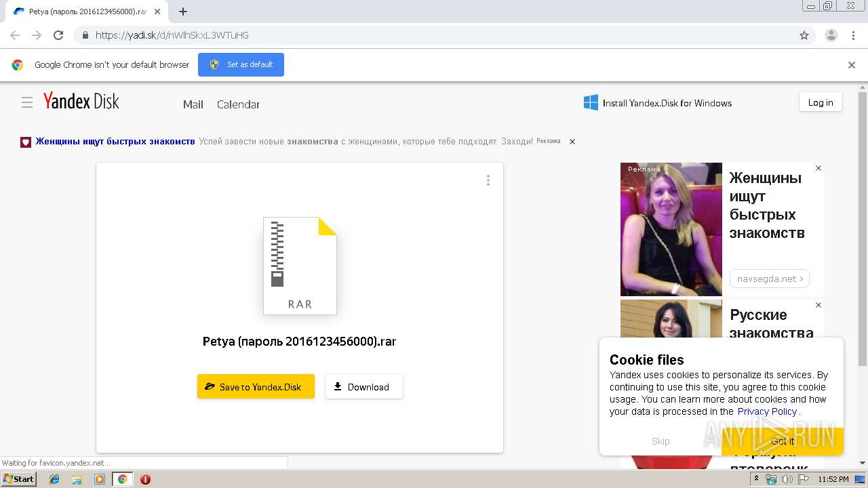Close the text ad banner
Screen dimensions: 868x488
pyautogui.click(x=572, y=142)
